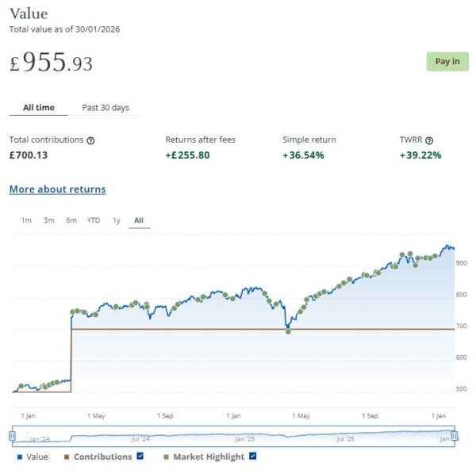Click the Contributions brown legend square

[x=67, y=457]
